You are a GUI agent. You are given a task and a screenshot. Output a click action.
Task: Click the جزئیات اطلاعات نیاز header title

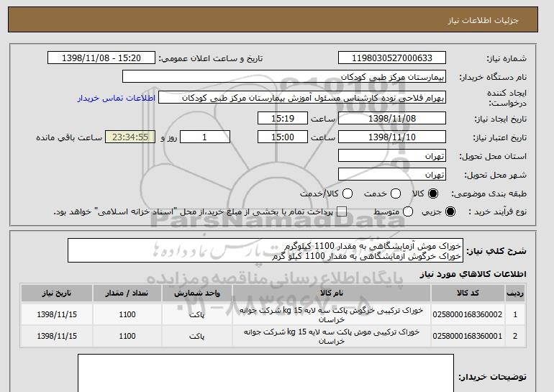pos(483,20)
